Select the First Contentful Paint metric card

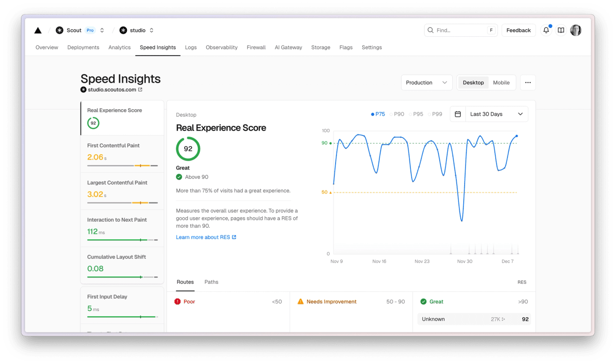(122, 154)
